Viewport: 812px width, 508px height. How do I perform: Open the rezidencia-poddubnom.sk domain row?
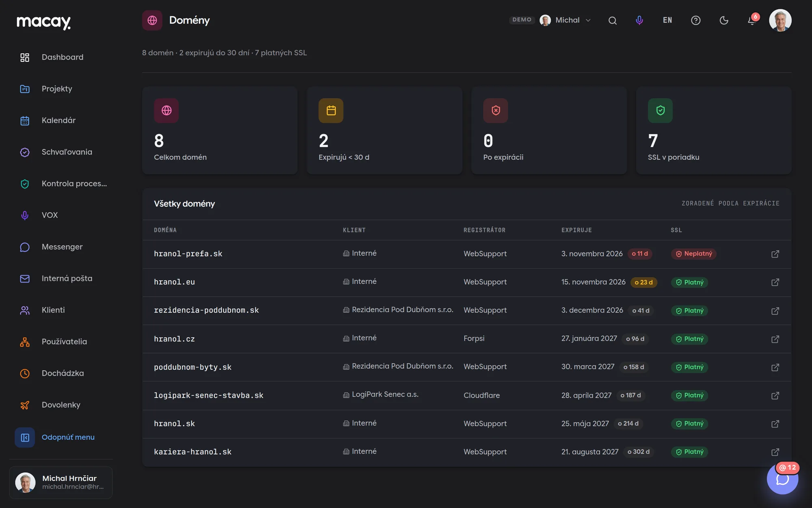(466, 310)
